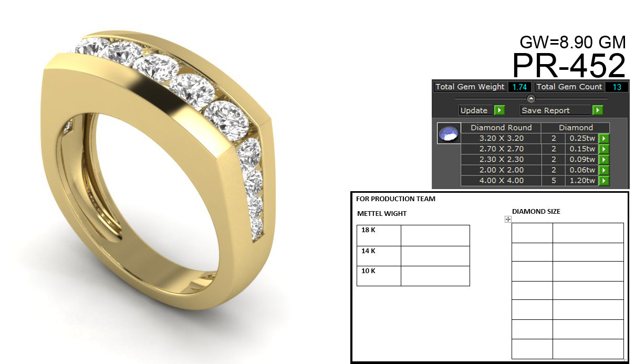This screenshot has height=364, width=635.
Task: Click the 1.74 Total Gem Weight value
Action: pyautogui.click(x=519, y=87)
